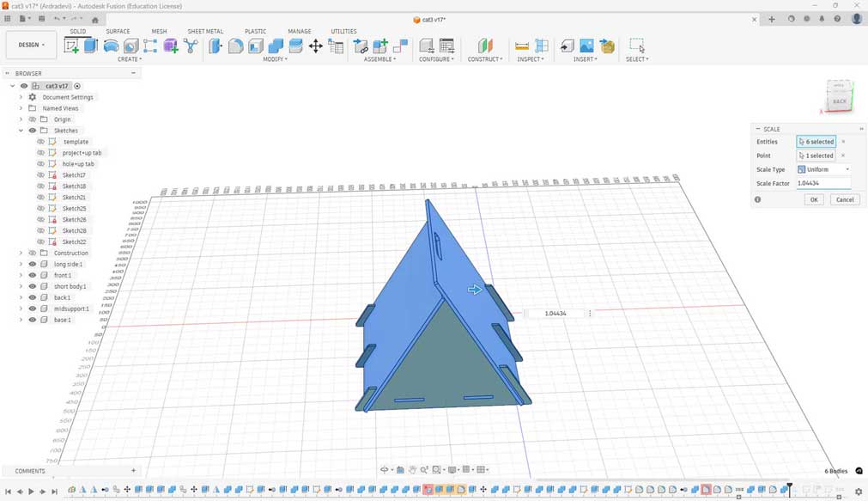This screenshot has height=501, width=868.
Task: Collapse the Sketches folder
Action: point(21,131)
